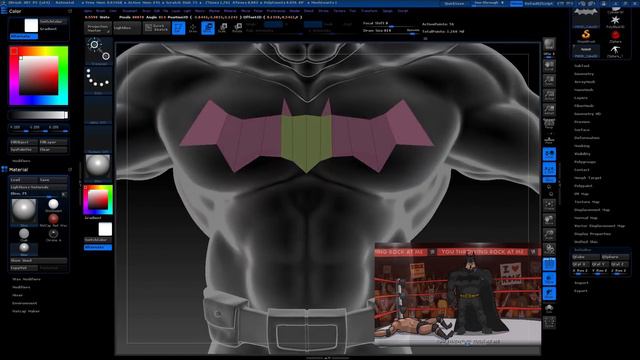Toggle L.Sym local symmetry
640x360 pixels.
pos(549,169)
